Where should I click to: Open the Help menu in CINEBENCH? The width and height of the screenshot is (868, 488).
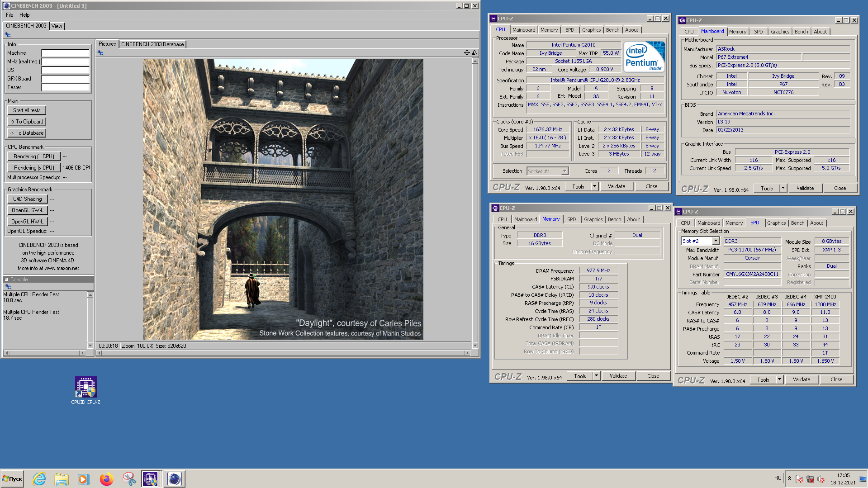24,15
